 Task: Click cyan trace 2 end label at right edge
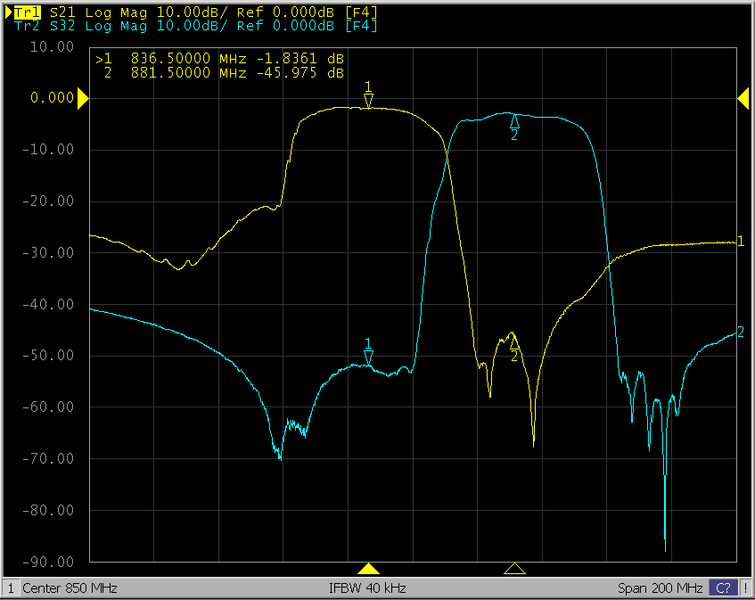[x=740, y=332]
